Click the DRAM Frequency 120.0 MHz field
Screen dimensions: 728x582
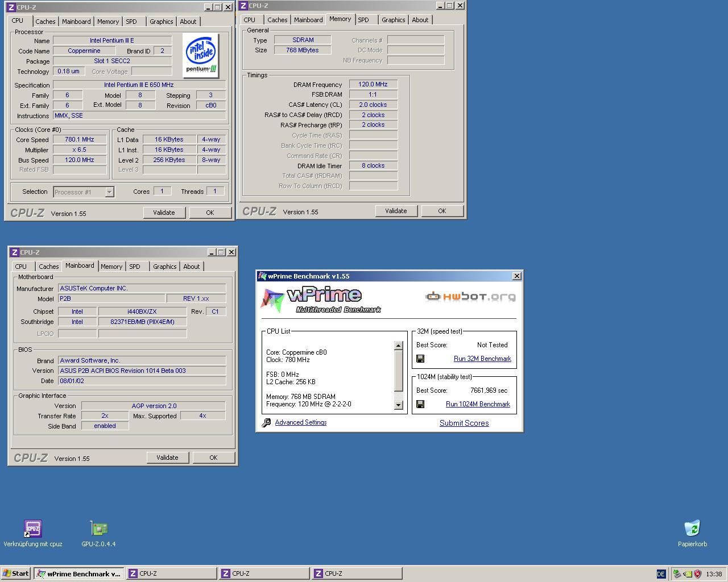click(x=373, y=84)
